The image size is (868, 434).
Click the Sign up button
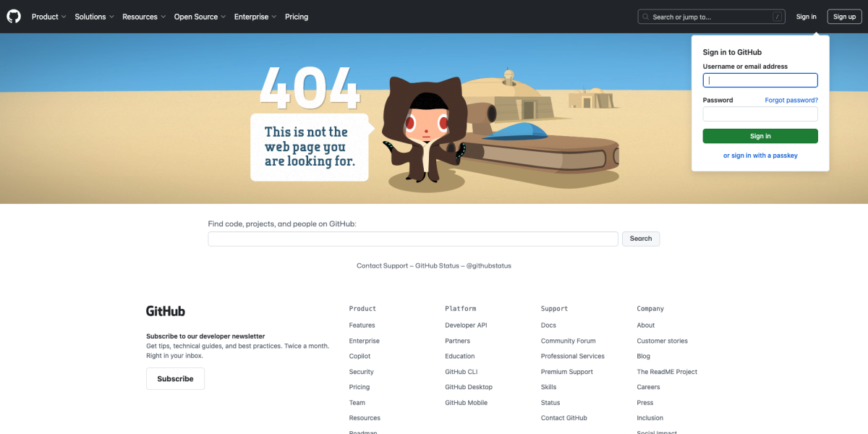tap(844, 17)
